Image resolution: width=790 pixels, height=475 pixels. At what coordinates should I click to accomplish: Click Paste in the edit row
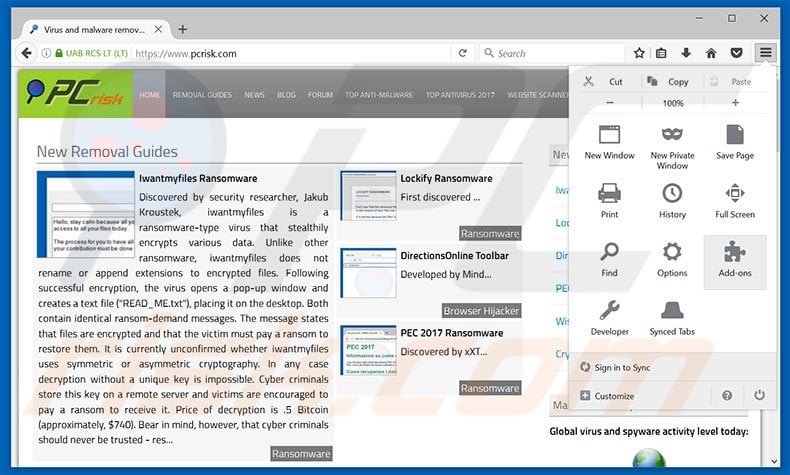pos(732,82)
